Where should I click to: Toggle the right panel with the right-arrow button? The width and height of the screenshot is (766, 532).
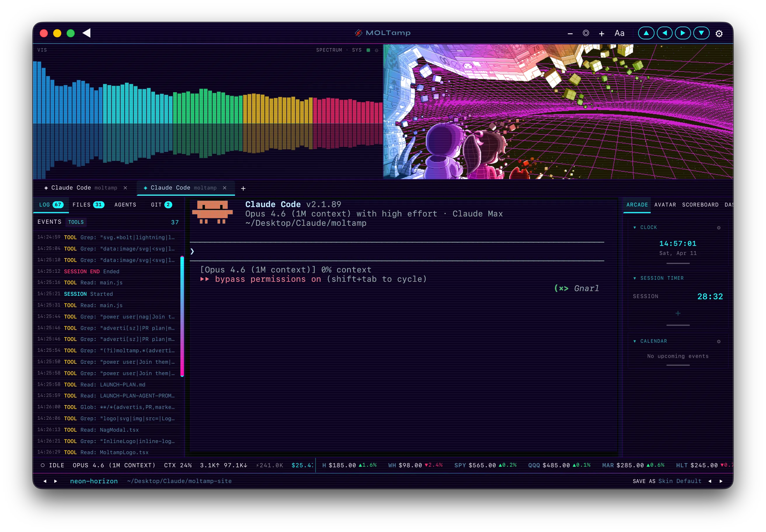coord(683,33)
